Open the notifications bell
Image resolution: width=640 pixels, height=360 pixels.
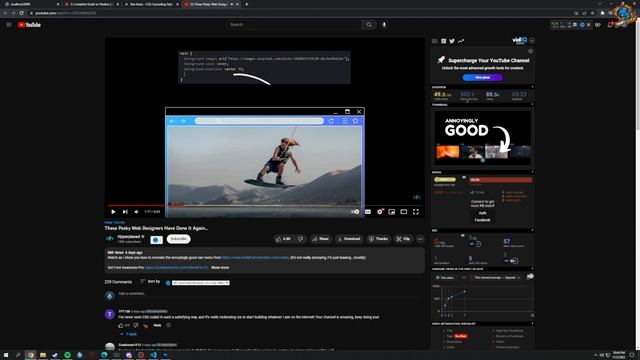tap(610, 25)
